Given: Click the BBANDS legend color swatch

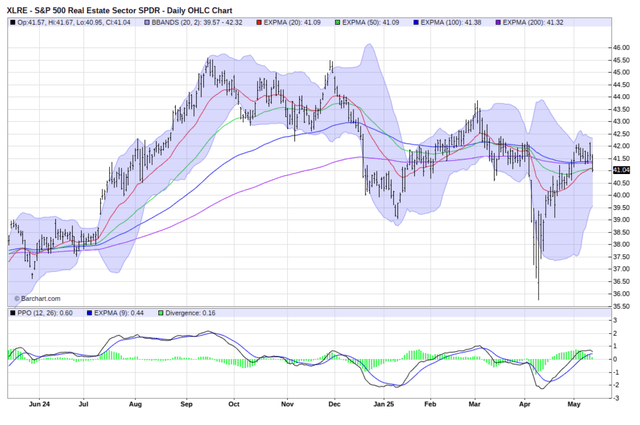Looking at the screenshot, I should coord(147,22).
